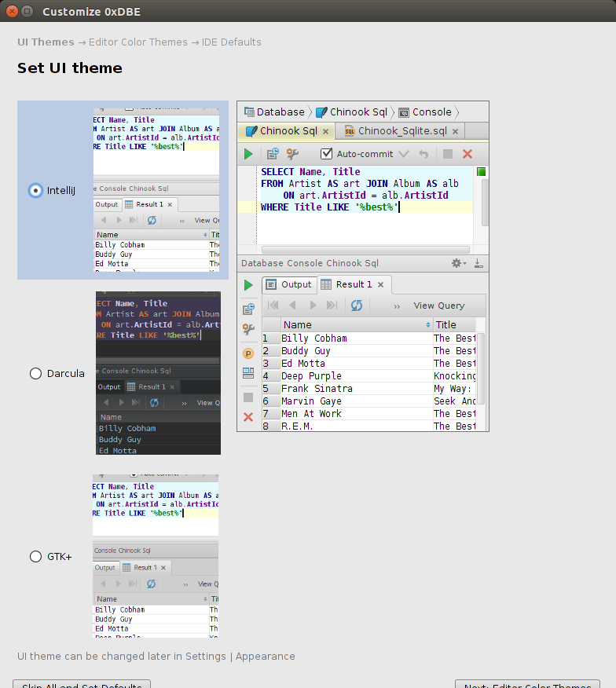Click the Darcula theme preview thumbnail
The image size is (616, 688).
point(158,373)
